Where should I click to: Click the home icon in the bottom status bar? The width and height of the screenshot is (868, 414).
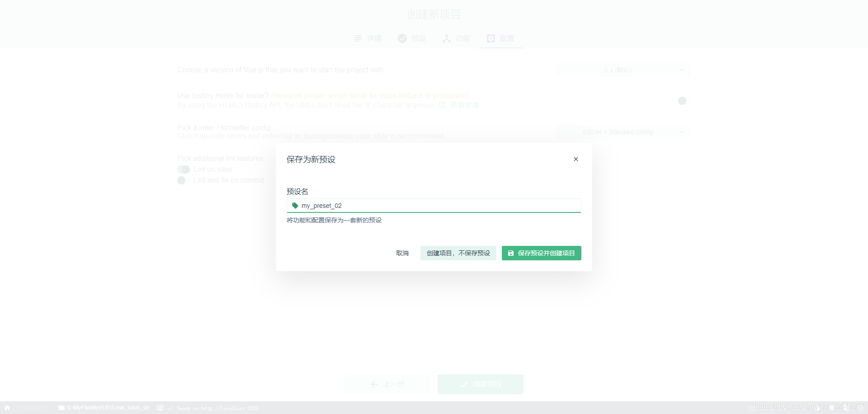tap(7, 408)
